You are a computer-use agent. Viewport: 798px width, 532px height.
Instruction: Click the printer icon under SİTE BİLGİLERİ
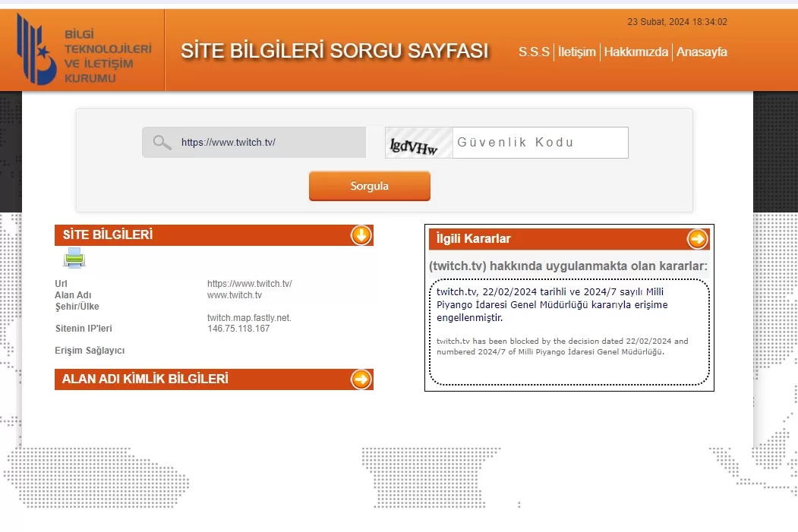72,259
